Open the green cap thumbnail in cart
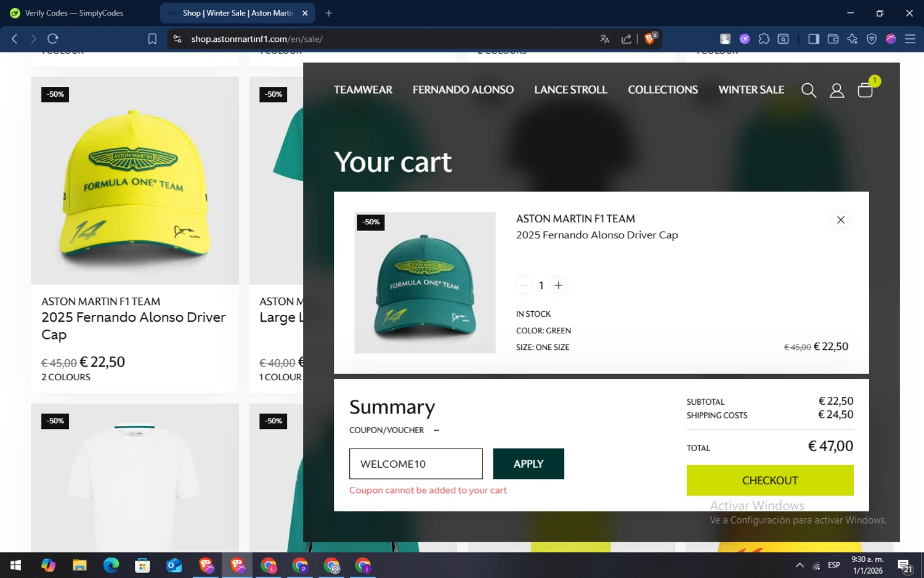This screenshot has width=924, height=578. [425, 283]
